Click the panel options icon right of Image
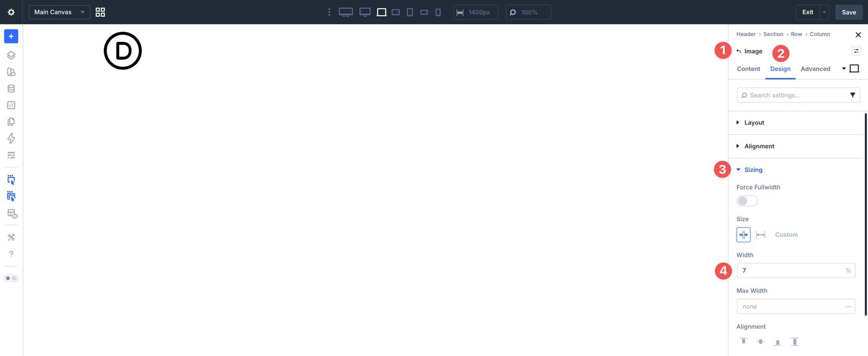 (856, 51)
